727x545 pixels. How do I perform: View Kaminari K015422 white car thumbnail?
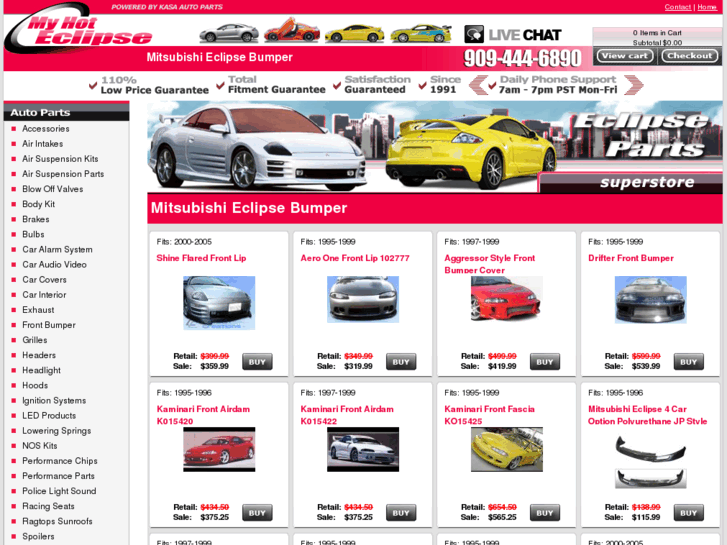363,449
